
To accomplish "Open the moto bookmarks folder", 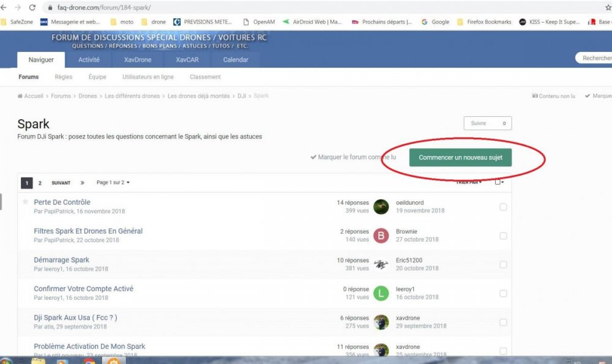I will tap(122, 22).
